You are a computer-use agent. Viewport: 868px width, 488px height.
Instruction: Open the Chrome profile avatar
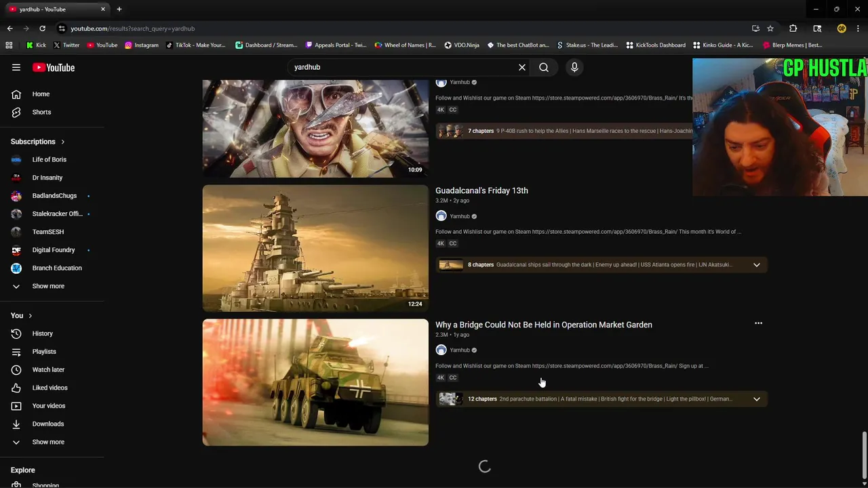(842, 28)
